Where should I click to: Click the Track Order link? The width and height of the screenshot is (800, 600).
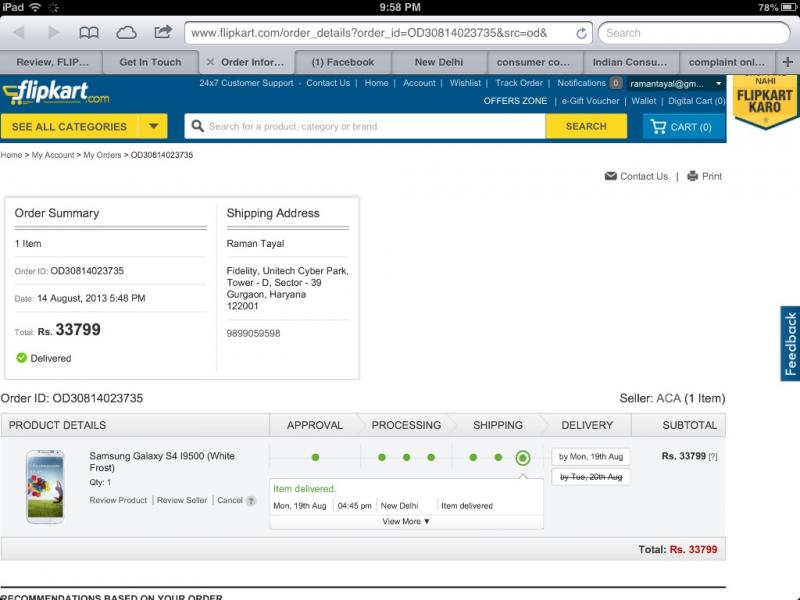(519, 83)
